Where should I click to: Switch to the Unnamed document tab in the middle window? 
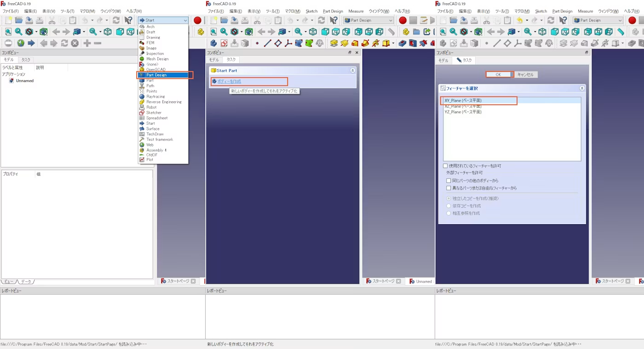pyautogui.click(x=421, y=281)
